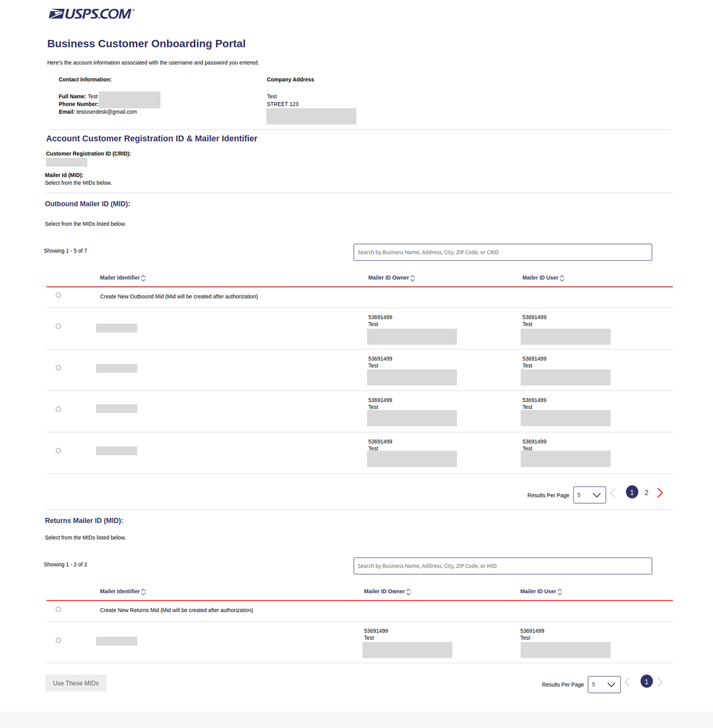Click Create New Returns Mid row text
Viewport: 713px width, 728px height.
[176, 610]
